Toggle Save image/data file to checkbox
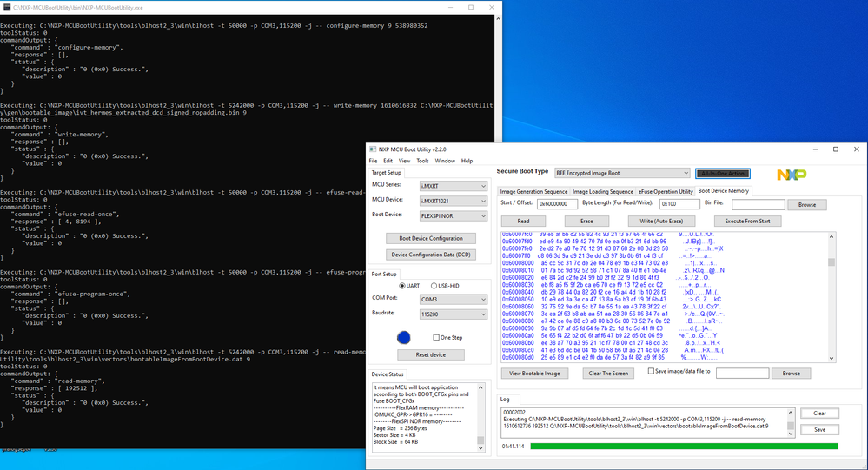Screen dimensions: 868x470 coord(651,372)
